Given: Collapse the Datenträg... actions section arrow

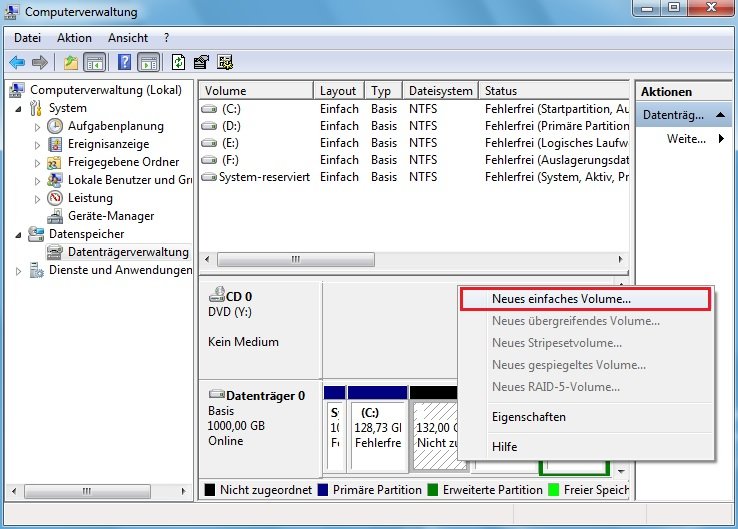Looking at the screenshot, I should [720, 114].
